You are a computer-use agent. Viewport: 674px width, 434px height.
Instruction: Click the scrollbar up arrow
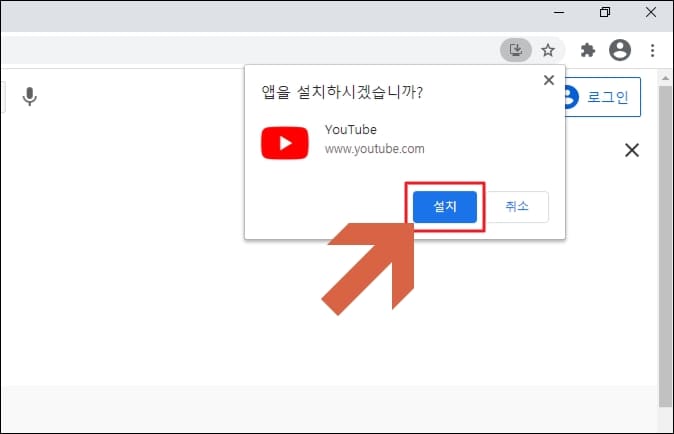[665, 78]
